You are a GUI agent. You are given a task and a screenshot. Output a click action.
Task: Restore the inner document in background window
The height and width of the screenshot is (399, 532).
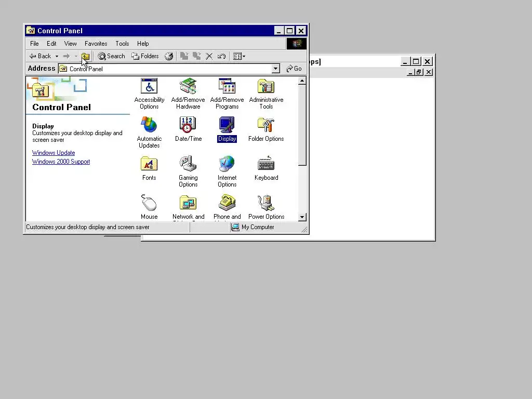(x=419, y=72)
